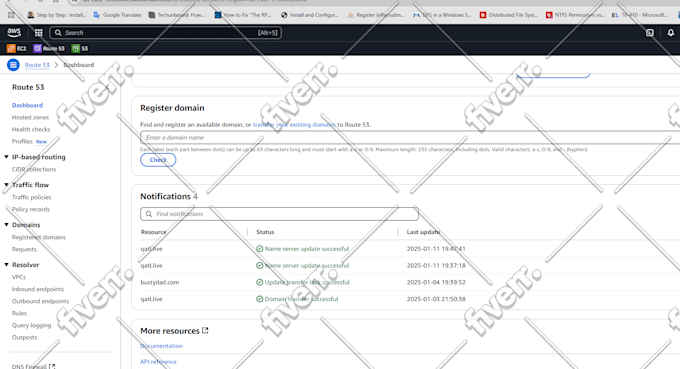Screen dimensions: 680x369
Task: Open Policy records
Action: click(31, 209)
